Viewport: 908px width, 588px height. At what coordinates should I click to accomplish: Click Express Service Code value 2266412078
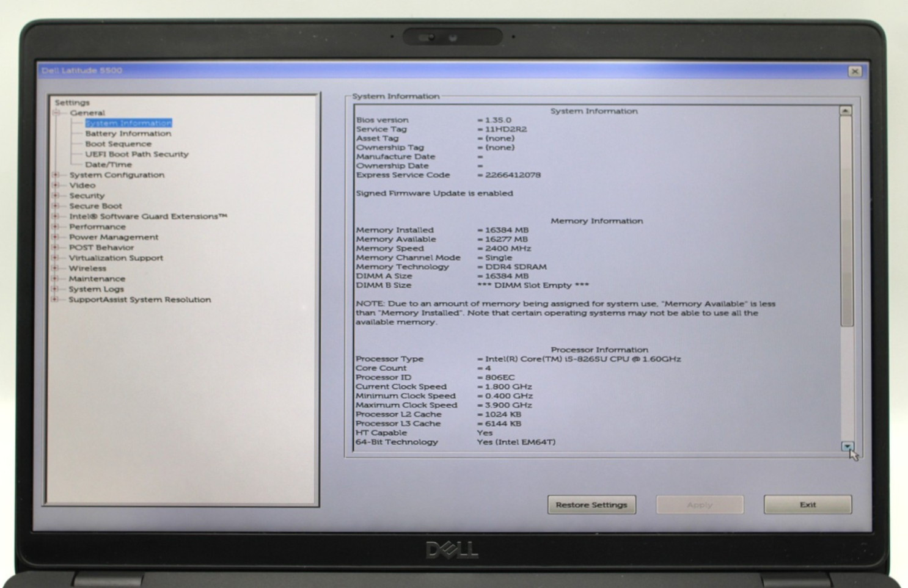point(513,175)
